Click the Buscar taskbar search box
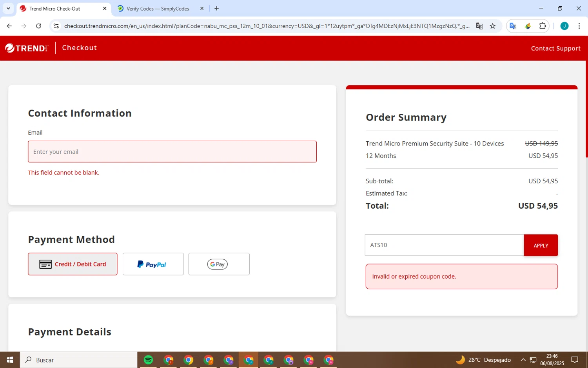This screenshot has width=588, height=368. (x=78, y=360)
